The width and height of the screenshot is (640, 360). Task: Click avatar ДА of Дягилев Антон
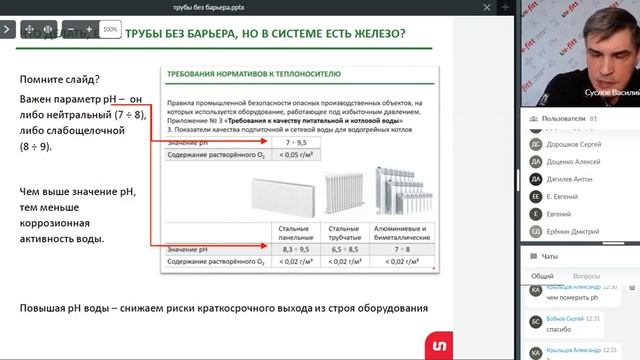click(x=536, y=179)
